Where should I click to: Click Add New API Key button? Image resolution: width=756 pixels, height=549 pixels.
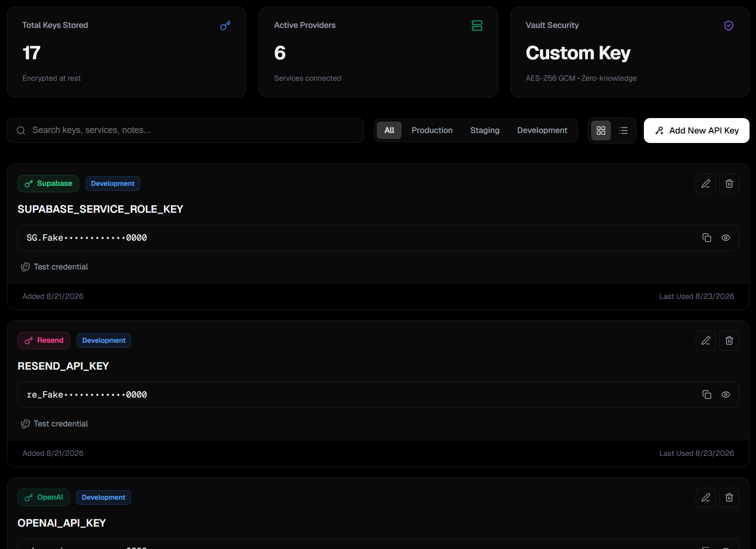tap(697, 131)
